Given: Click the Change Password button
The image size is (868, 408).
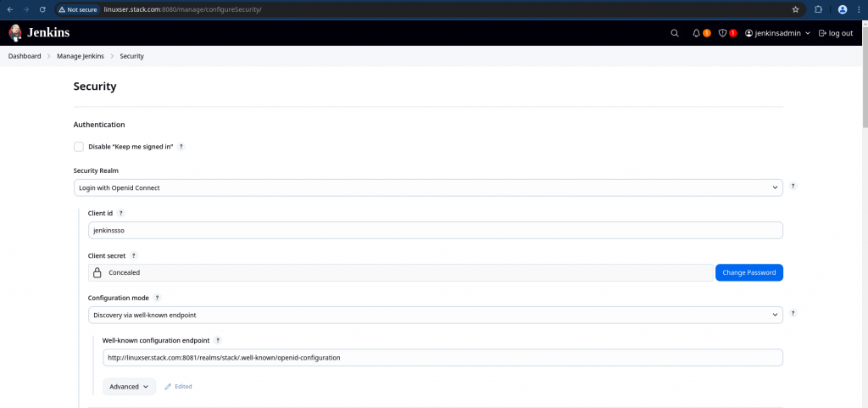Looking at the screenshot, I should (749, 272).
